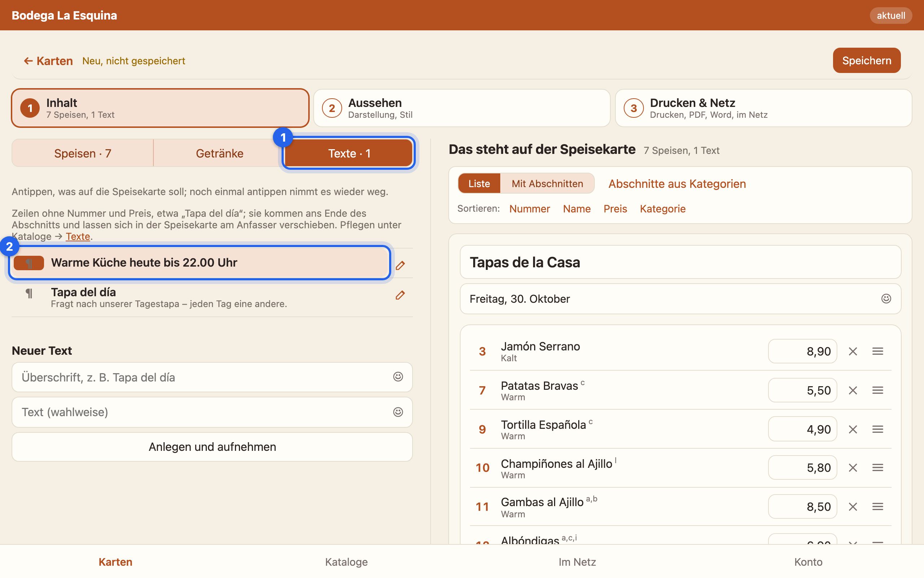Click the edit pencil for Warme Küche text
Viewport: 924px width, 578px height.
[x=400, y=265]
